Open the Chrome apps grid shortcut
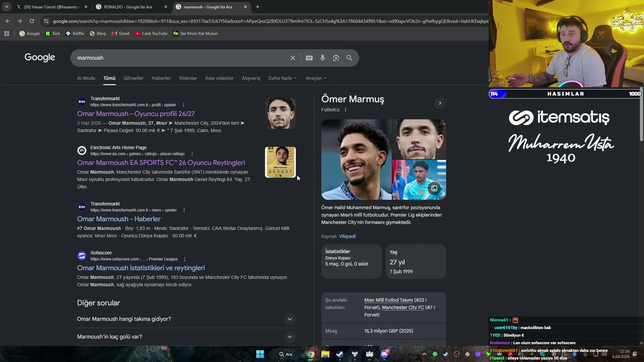The width and height of the screenshot is (644, 362). pos(7,34)
